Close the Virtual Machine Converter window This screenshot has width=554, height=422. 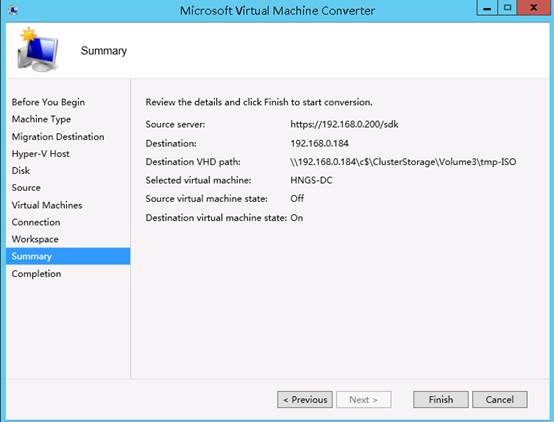(534, 8)
